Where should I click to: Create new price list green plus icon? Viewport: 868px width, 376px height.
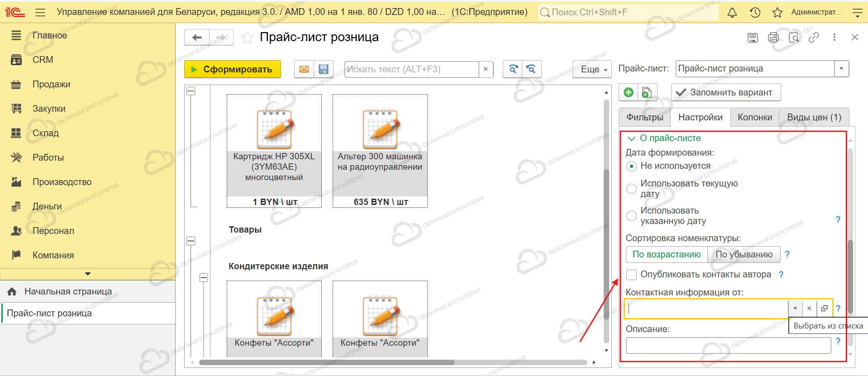[x=629, y=92]
